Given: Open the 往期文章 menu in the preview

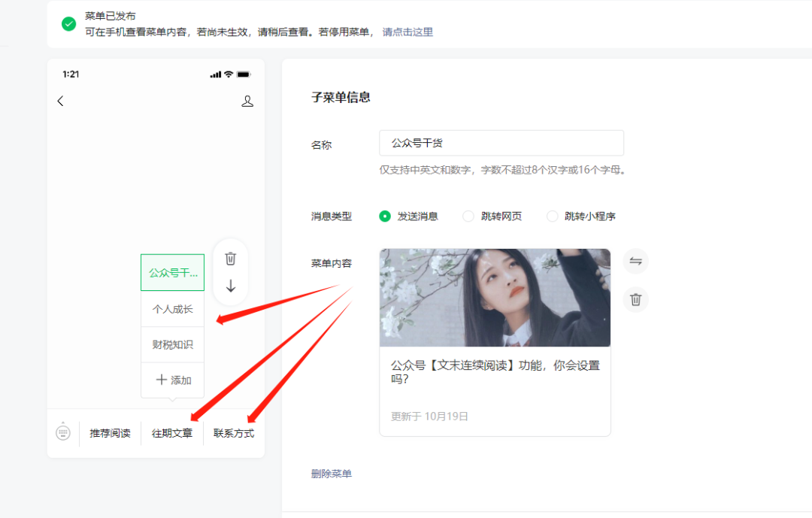Looking at the screenshot, I should 172,432.
